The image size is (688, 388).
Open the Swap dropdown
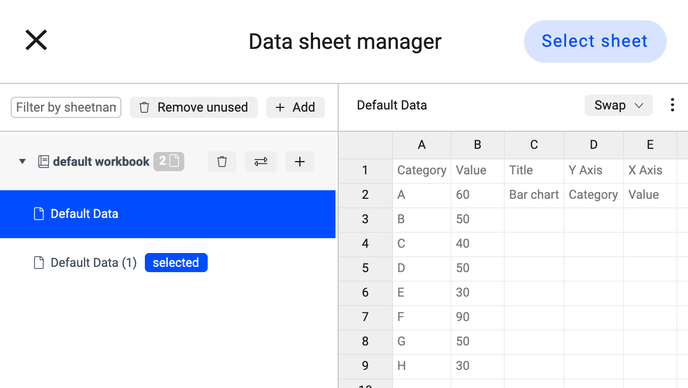[618, 105]
